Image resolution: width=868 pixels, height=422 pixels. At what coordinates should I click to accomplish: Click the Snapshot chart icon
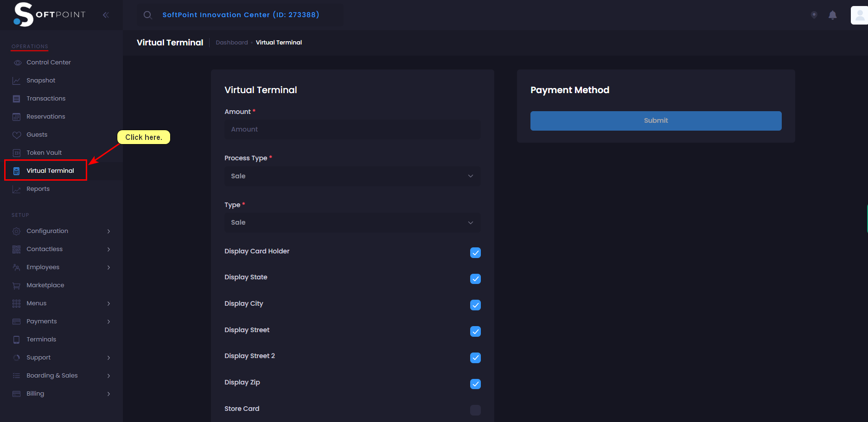coord(17,81)
